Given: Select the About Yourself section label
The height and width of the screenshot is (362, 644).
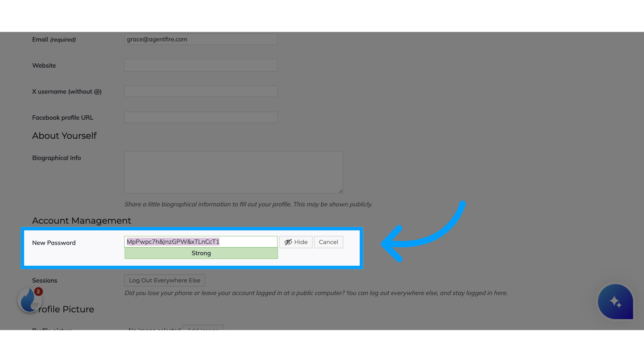Looking at the screenshot, I should click(65, 136).
